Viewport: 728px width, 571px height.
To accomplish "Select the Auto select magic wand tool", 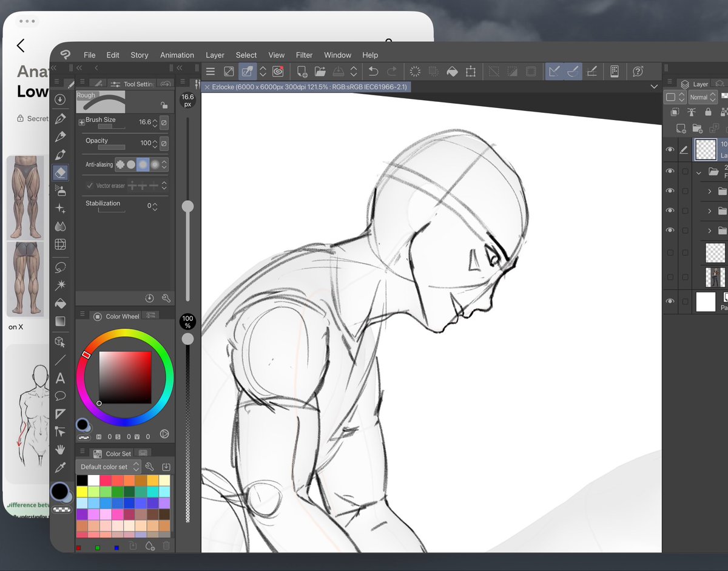I will tap(60, 285).
